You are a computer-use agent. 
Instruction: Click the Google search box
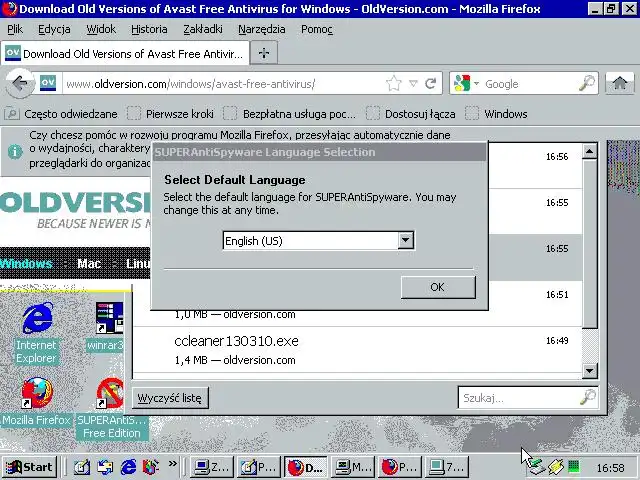[x=529, y=84]
